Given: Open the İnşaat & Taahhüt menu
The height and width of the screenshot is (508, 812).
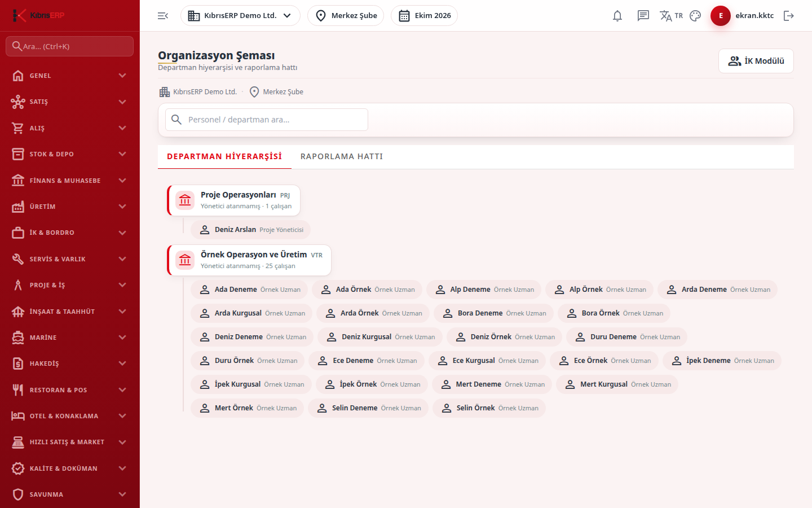Looking at the screenshot, I should click(70, 312).
